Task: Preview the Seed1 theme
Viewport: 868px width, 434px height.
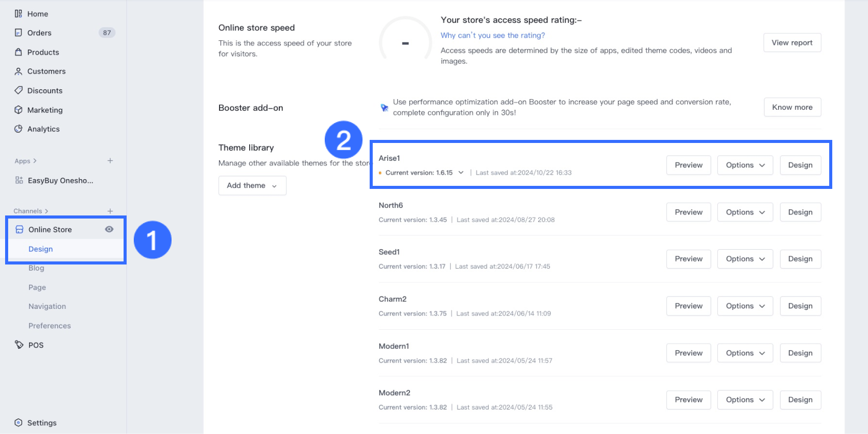Action: pos(689,259)
